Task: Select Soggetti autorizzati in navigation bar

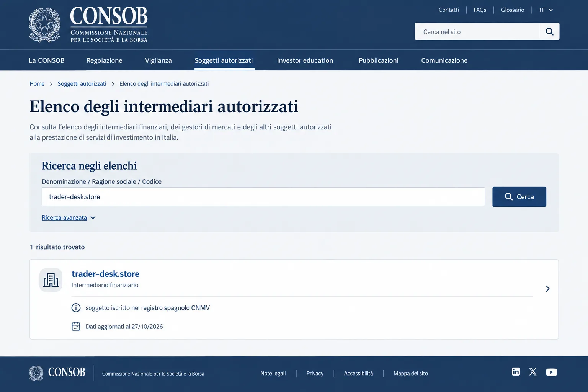Action: [224, 60]
